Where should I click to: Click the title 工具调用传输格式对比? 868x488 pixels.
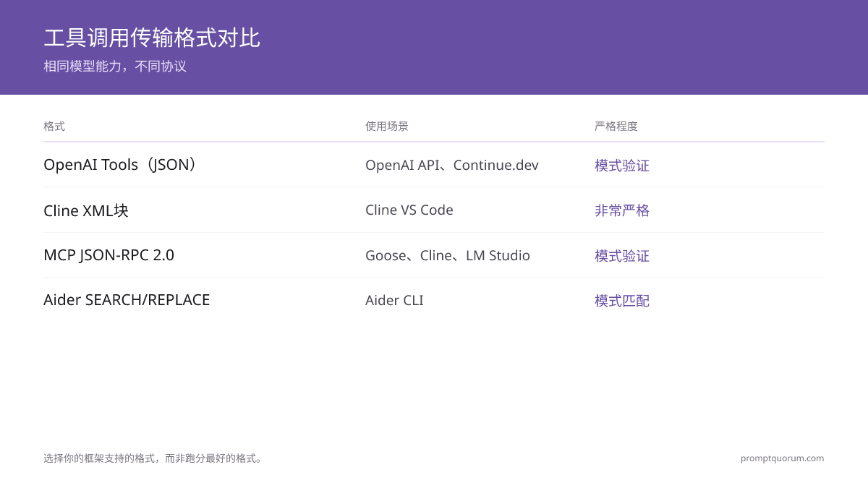(x=152, y=38)
